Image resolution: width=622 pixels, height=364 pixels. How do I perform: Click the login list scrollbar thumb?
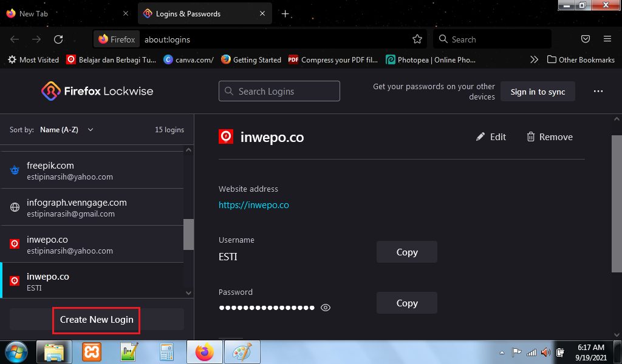coord(188,234)
